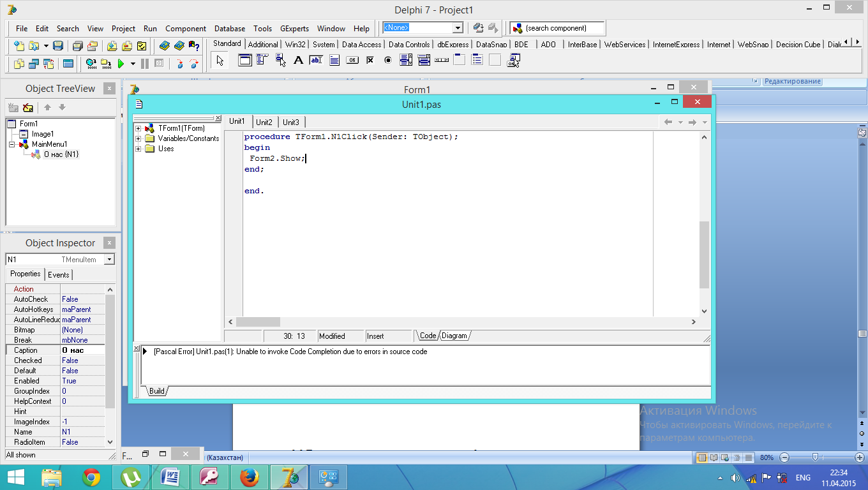Viewport: 868px width, 490px height.
Task: Click the Word zoom slider handle
Action: tap(815, 457)
